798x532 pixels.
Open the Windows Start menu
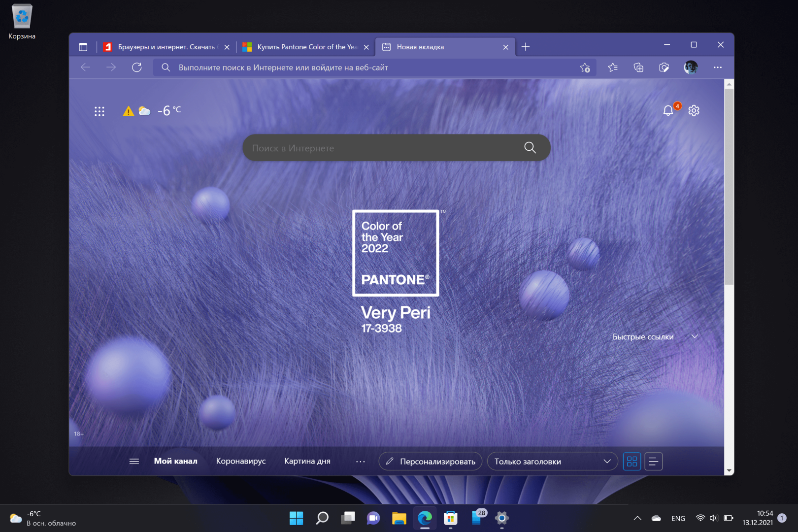[297, 518]
